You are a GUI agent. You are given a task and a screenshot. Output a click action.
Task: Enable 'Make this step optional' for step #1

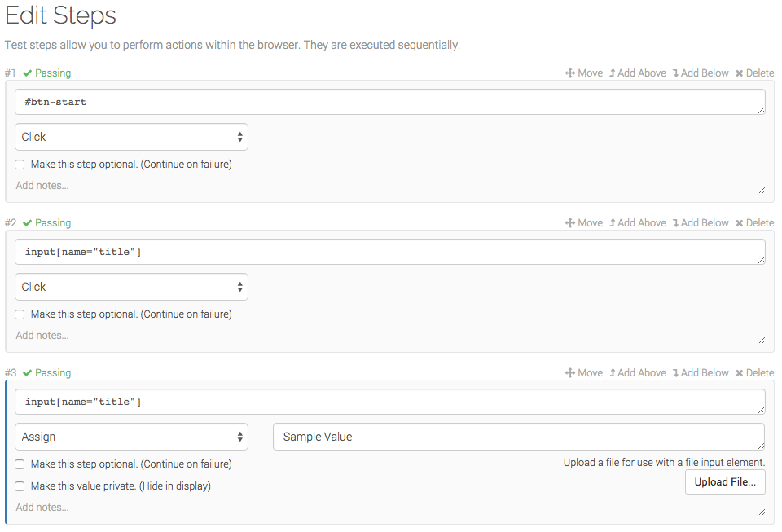[x=20, y=164]
